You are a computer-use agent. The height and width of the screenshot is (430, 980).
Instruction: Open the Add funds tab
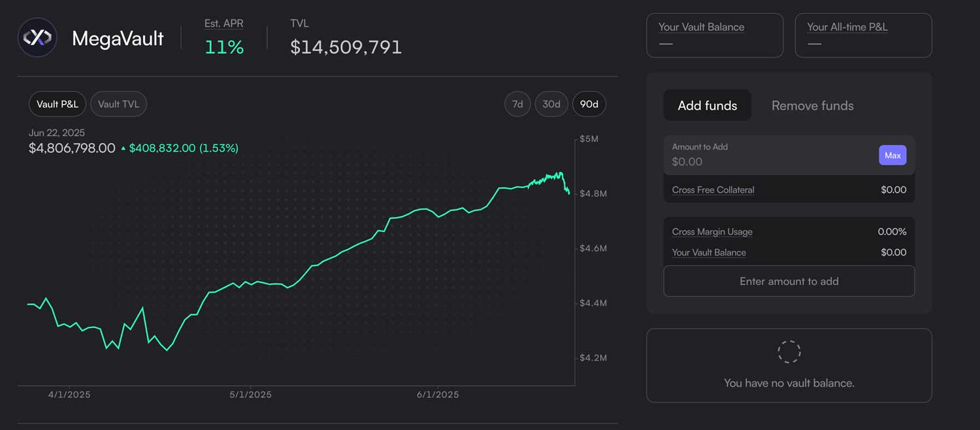pyautogui.click(x=707, y=105)
